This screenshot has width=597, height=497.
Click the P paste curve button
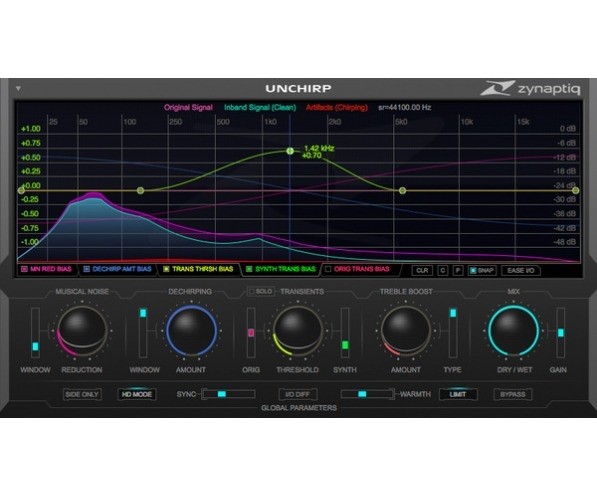[x=458, y=270]
